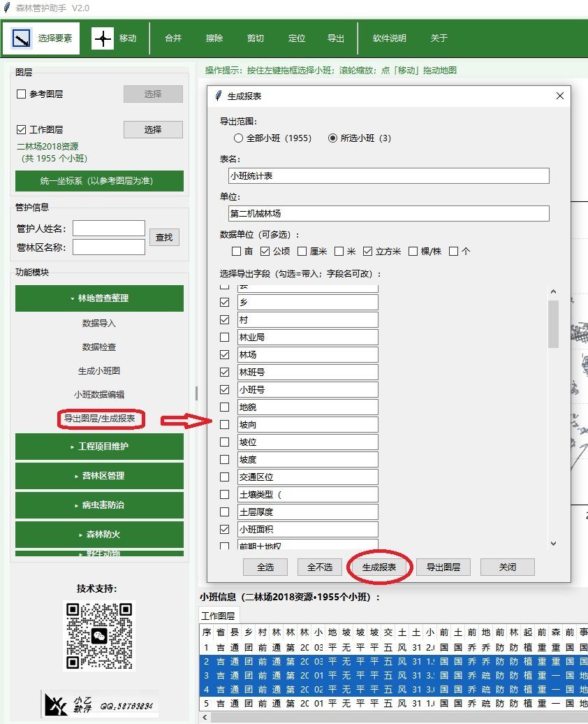Select table row number 1

pyautogui.click(x=393, y=647)
